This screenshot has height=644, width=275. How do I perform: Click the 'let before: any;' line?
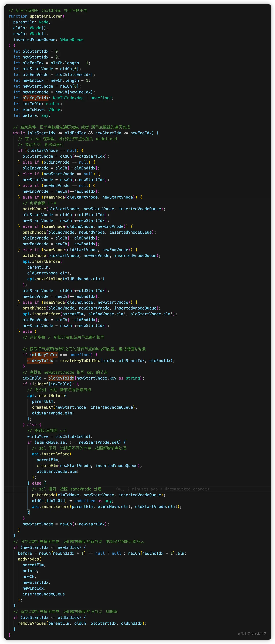point(32,115)
